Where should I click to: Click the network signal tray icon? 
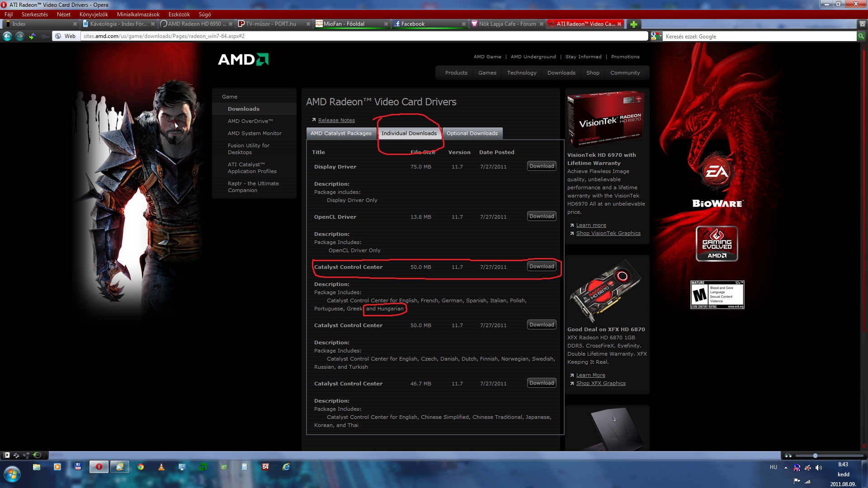point(807,481)
